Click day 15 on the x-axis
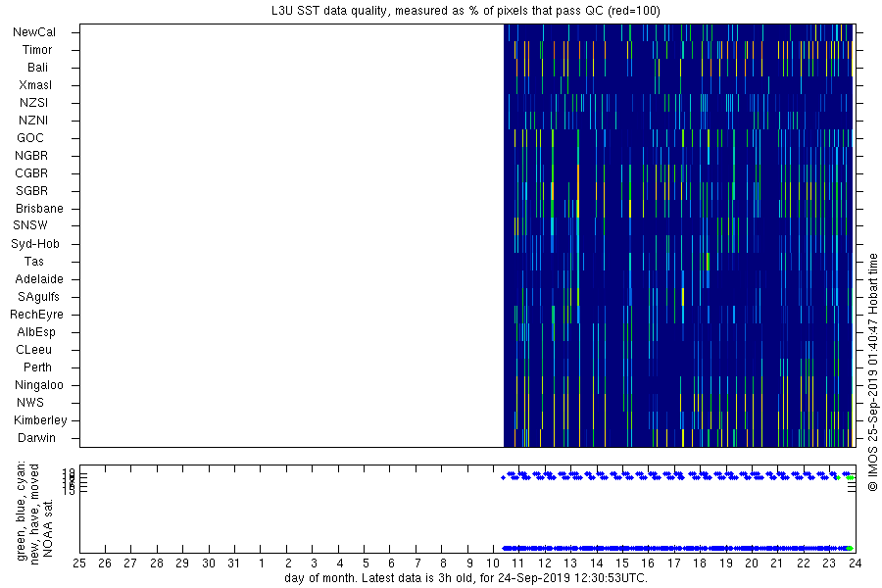This screenshot has height=588, width=882. [622, 563]
